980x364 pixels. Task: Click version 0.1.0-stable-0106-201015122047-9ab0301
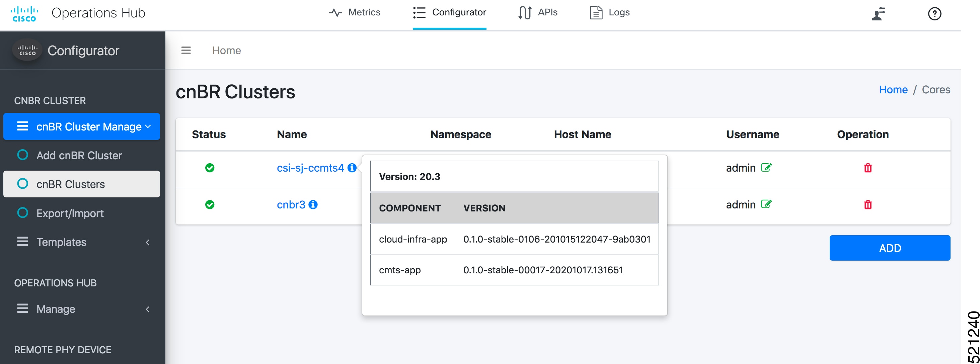click(x=556, y=239)
